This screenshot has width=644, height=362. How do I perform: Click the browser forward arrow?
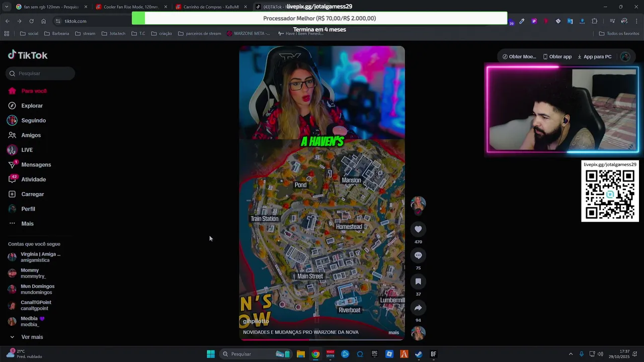[x=19, y=21]
